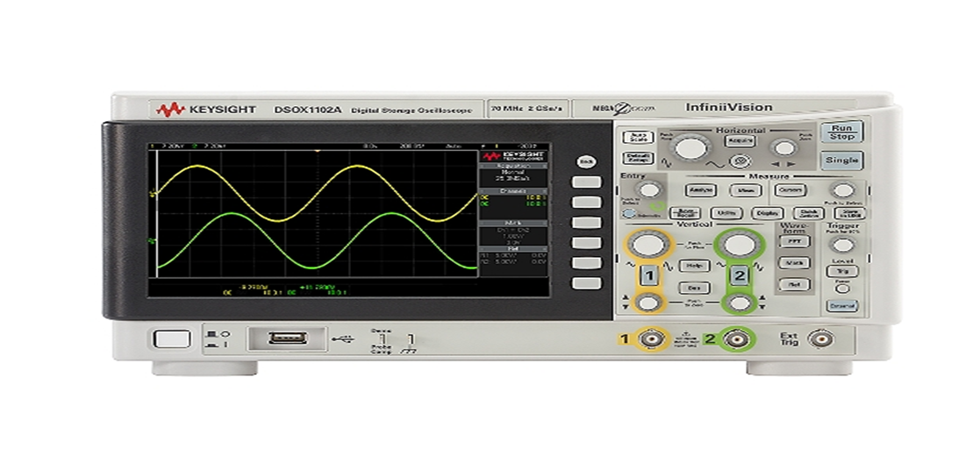Click the ground terminal beside Probe Comp
Viewport: 980px width, 457px height.
410,340
